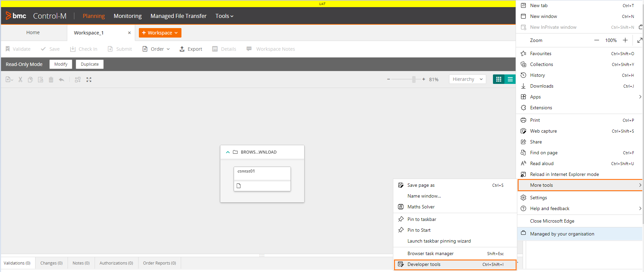The image size is (644, 272).
Task: Click the Save checkmark icon
Action: (43, 49)
